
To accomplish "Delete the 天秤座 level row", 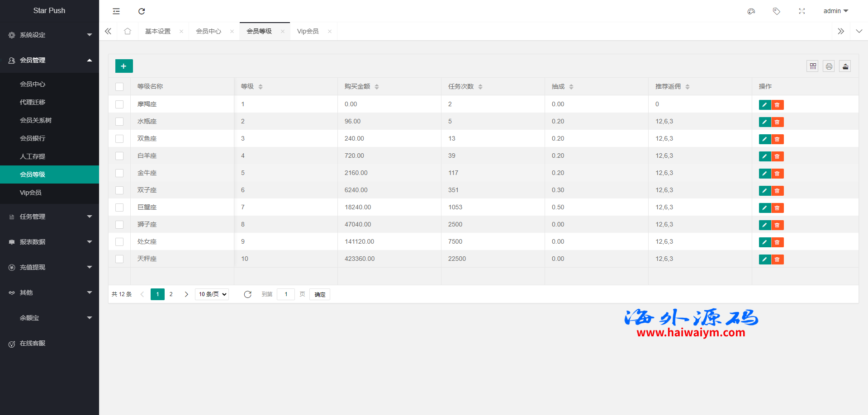I will tap(777, 259).
